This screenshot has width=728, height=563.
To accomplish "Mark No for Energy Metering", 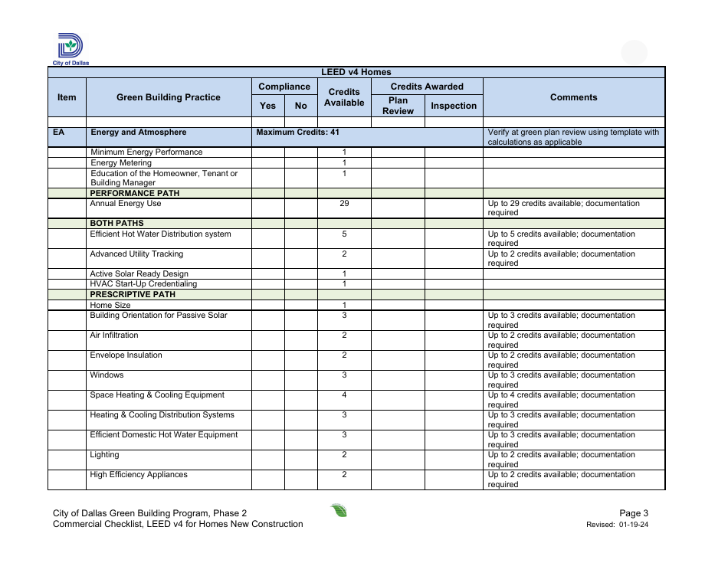I will tap(300, 162).
